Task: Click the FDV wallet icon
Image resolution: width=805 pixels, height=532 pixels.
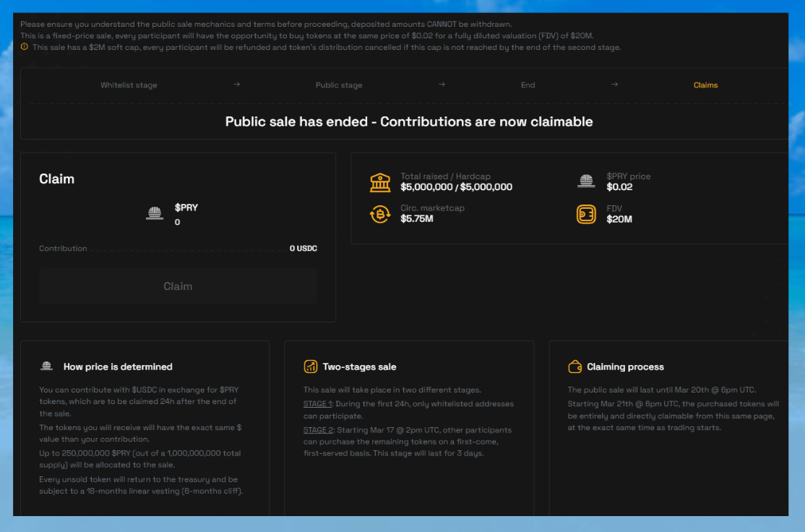Action: pyautogui.click(x=586, y=214)
